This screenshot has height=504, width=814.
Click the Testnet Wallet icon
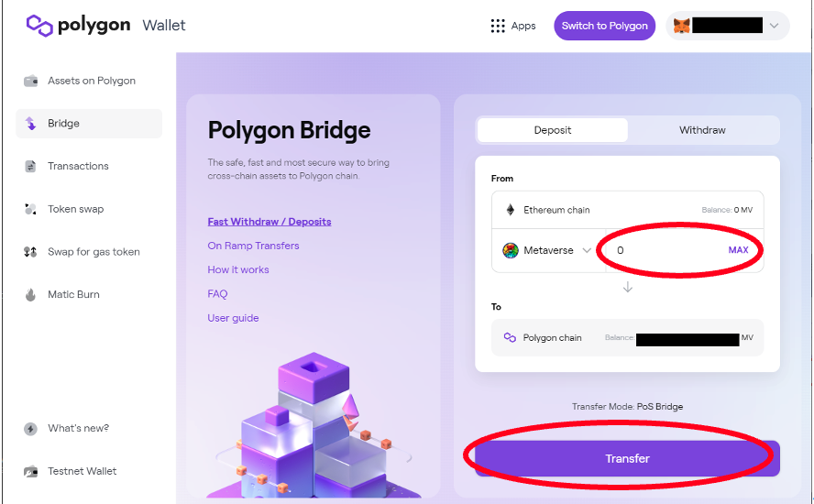[x=30, y=471]
